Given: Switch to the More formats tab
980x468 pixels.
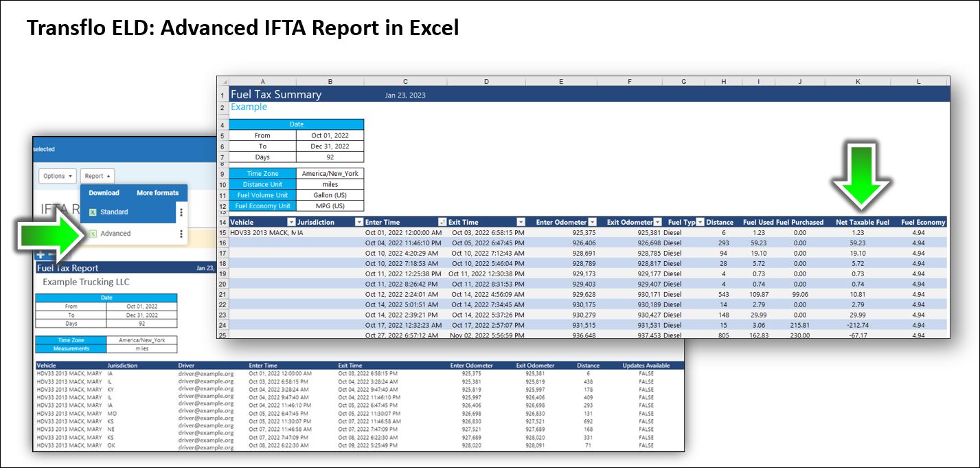Looking at the screenshot, I should coord(157,193).
